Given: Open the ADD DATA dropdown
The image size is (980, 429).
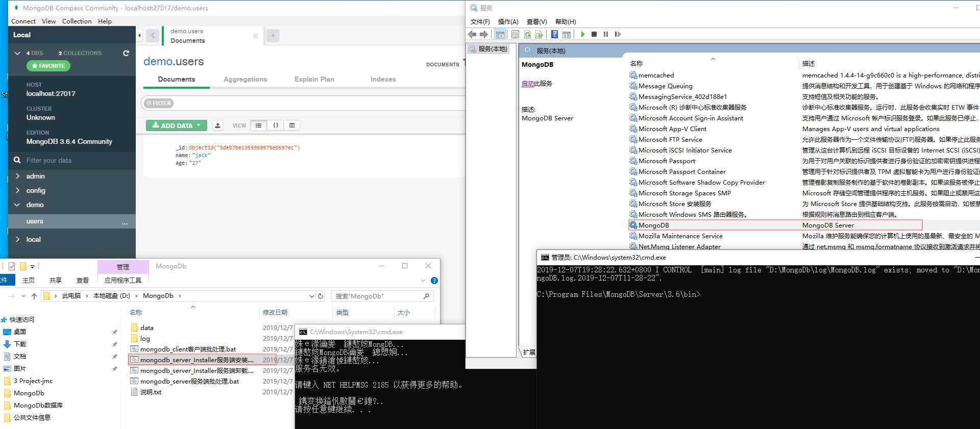Looking at the screenshot, I should click(176, 125).
